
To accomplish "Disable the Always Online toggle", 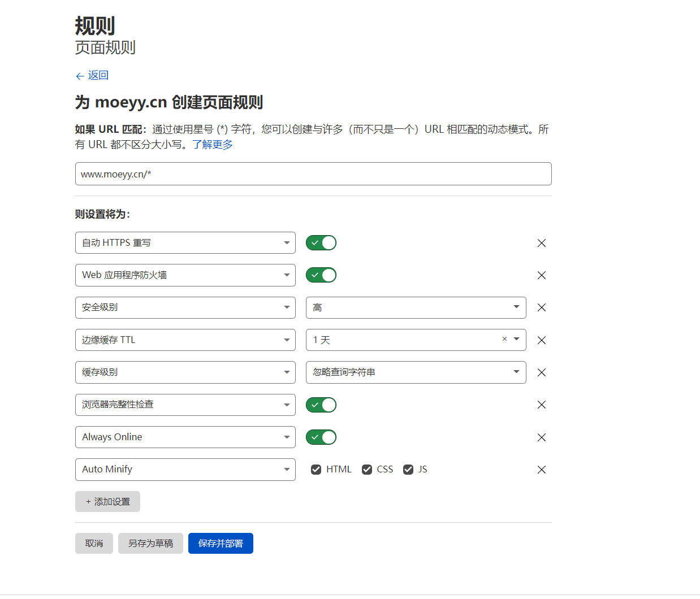I will click(x=321, y=437).
